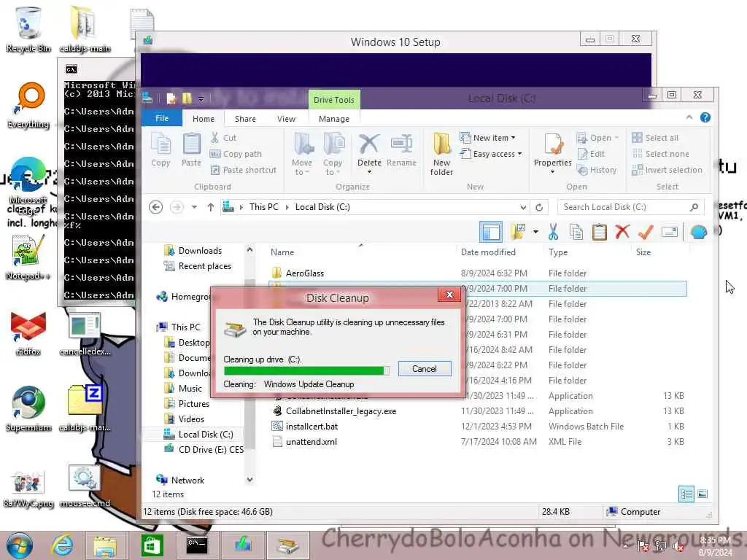The image size is (747, 560).
Task: Open the New item dropdown
Action: [488, 138]
